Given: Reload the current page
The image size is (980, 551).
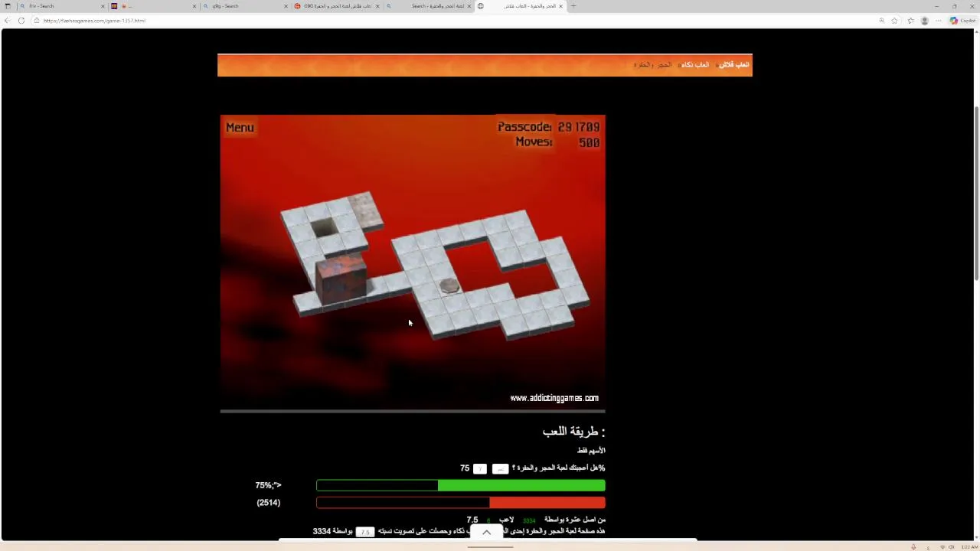Looking at the screenshot, I should click(21, 21).
